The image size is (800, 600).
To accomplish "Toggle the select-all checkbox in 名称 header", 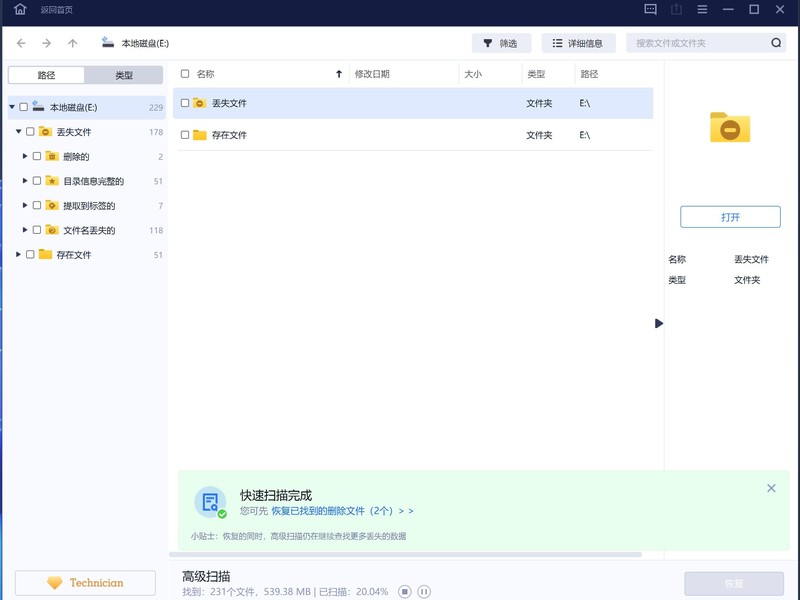I will pyautogui.click(x=185, y=74).
